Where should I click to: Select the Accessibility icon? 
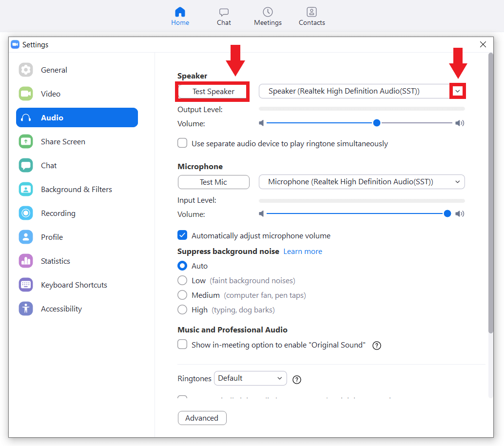25,309
